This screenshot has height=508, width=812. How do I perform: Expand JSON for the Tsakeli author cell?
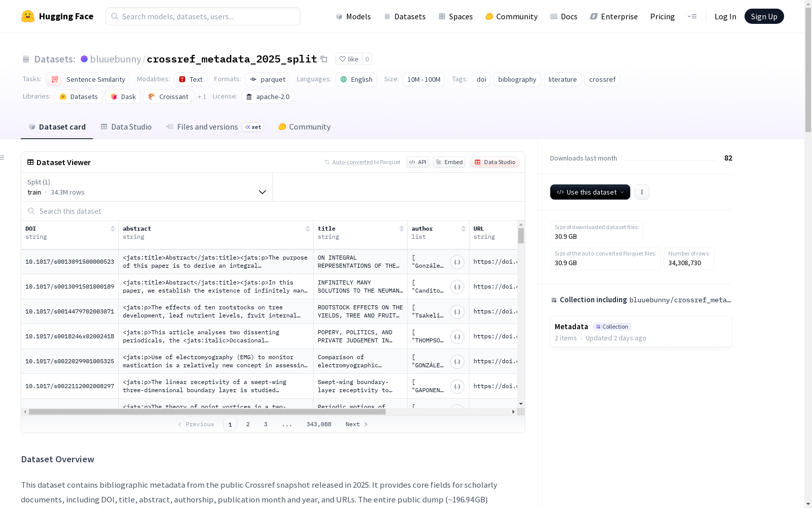pyautogui.click(x=457, y=312)
